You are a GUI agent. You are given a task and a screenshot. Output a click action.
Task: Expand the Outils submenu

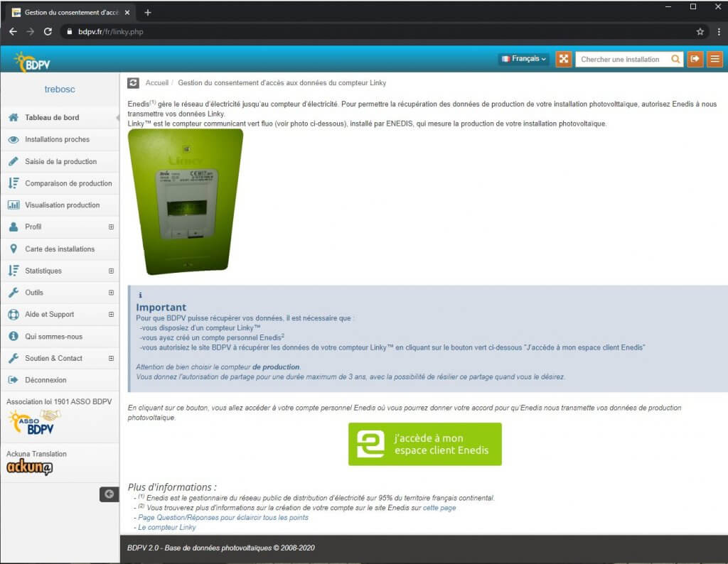pyautogui.click(x=111, y=293)
